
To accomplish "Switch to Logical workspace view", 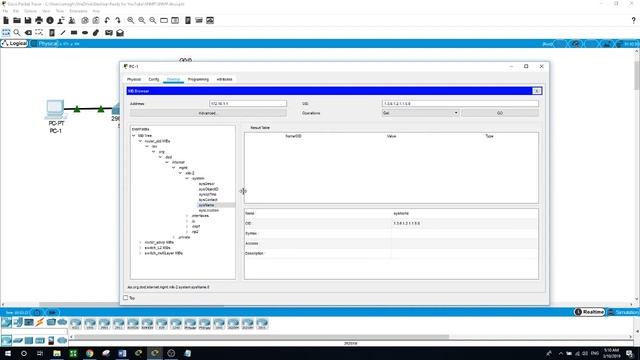I will [x=15, y=43].
